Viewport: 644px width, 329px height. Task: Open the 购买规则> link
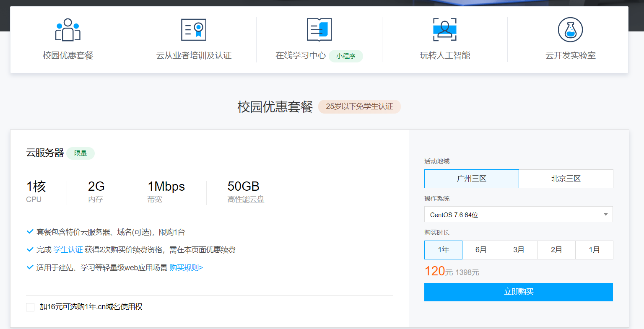tap(186, 268)
